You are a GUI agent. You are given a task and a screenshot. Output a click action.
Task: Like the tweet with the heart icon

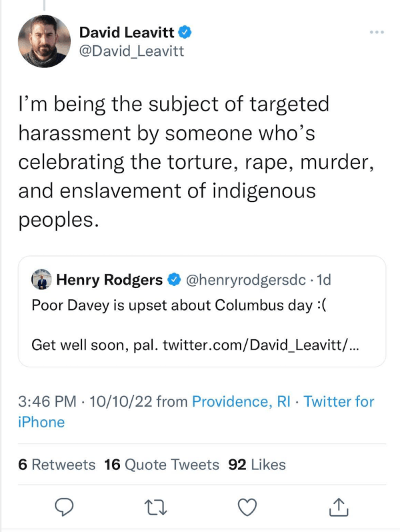247,507
